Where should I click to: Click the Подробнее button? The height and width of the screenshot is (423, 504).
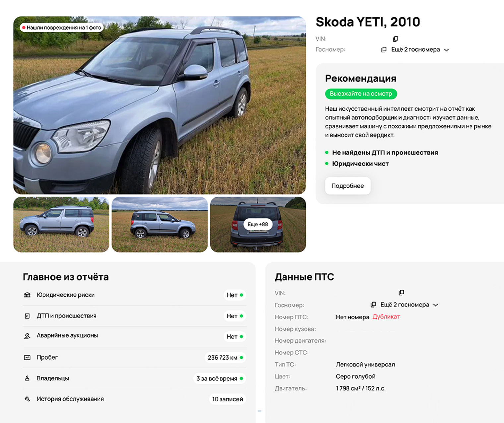(x=347, y=186)
